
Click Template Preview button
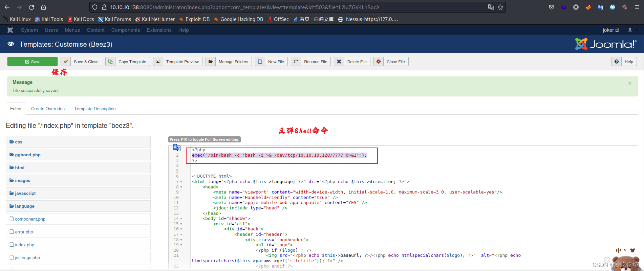[178, 62]
